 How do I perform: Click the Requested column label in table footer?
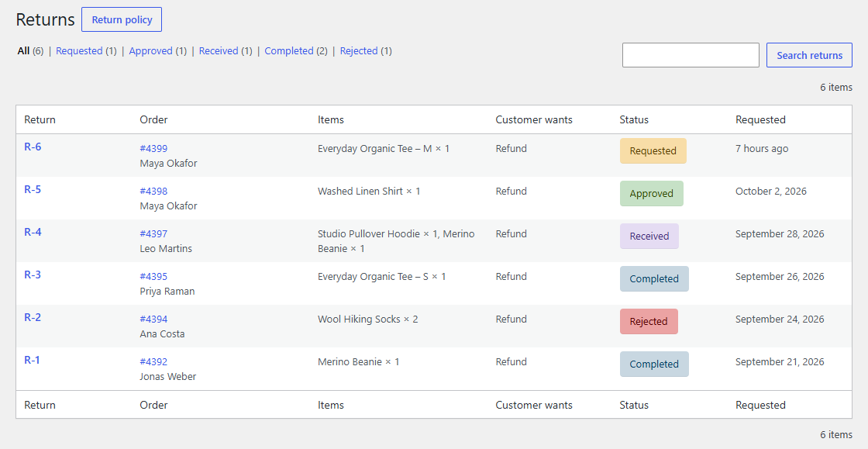point(760,405)
